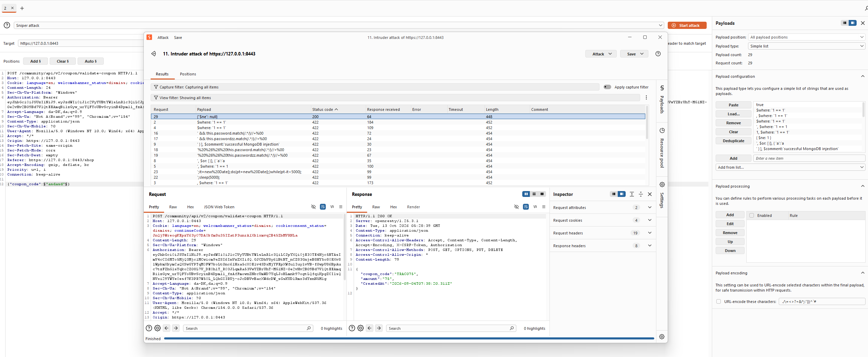Click the Finished attack progress bar
The height and width of the screenshot is (357, 868).
tap(409, 338)
